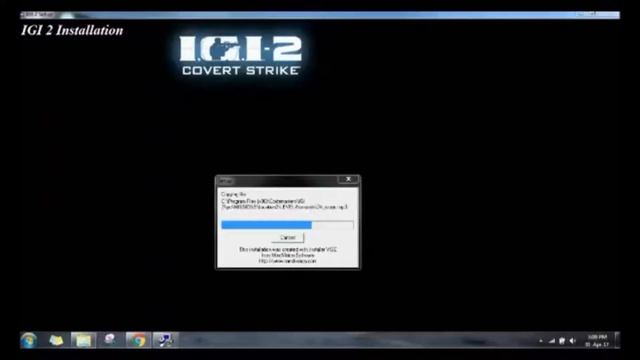Open Google Chrome from the taskbar
Image resolution: width=640 pixels, height=360 pixels.
138,340
